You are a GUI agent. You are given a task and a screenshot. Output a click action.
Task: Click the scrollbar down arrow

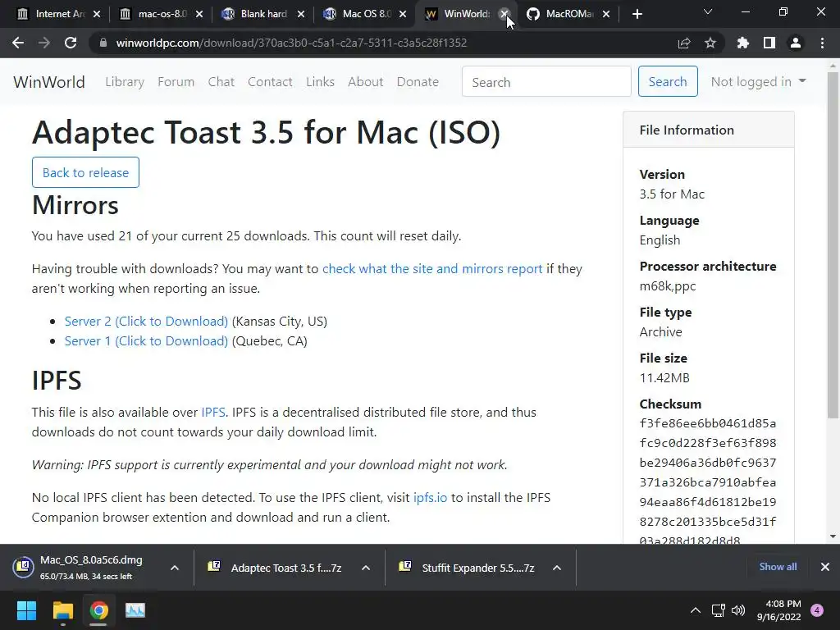click(833, 536)
